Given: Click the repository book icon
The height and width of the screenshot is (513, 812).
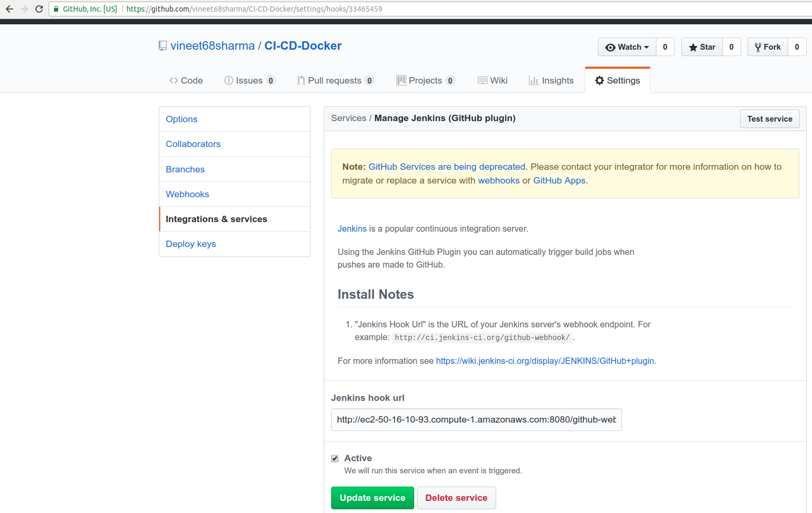Looking at the screenshot, I should click(x=163, y=46).
